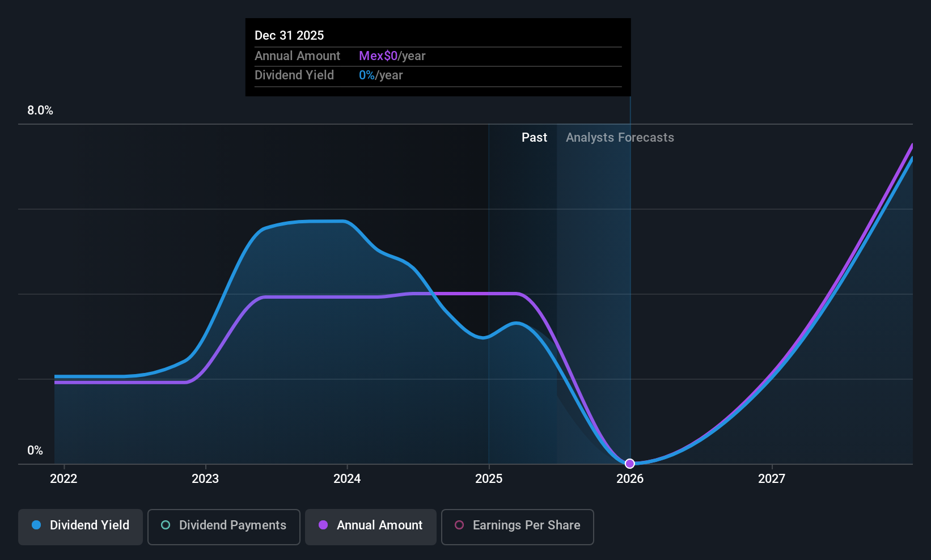Click the 2027 x-axis label
931x560 pixels.
[772, 478]
